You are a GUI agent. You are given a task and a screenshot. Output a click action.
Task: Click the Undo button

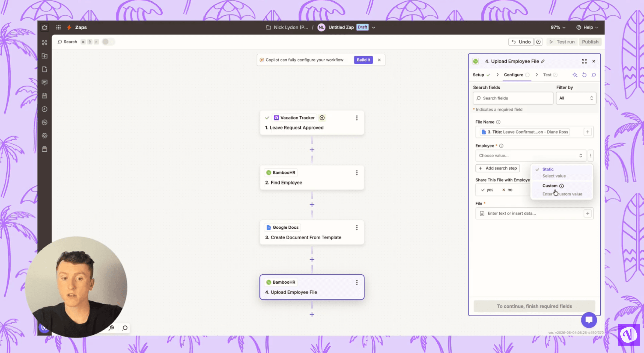(521, 42)
